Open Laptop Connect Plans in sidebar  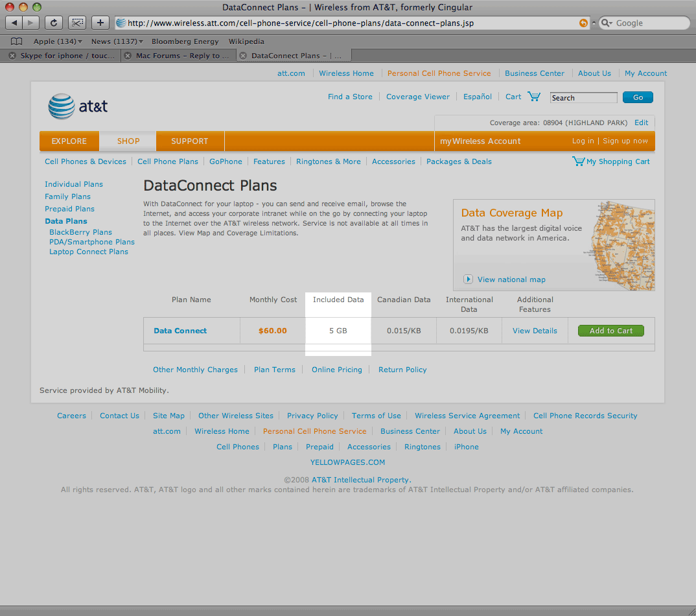pyautogui.click(x=88, y=252)
